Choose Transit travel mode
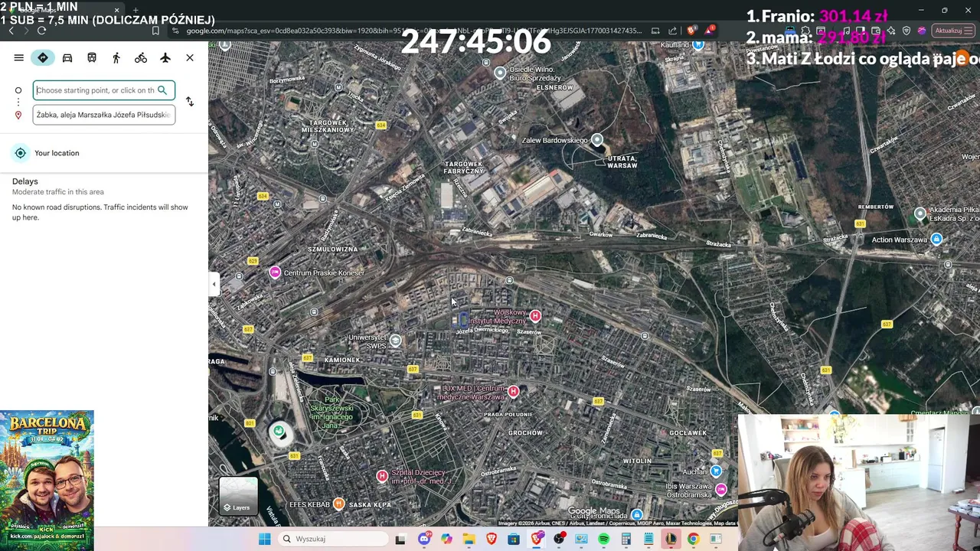 [92, 58]
